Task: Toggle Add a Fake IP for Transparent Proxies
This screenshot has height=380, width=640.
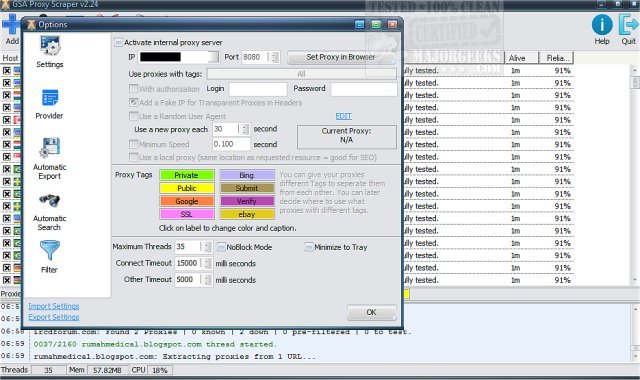Action: coord(133,102)
